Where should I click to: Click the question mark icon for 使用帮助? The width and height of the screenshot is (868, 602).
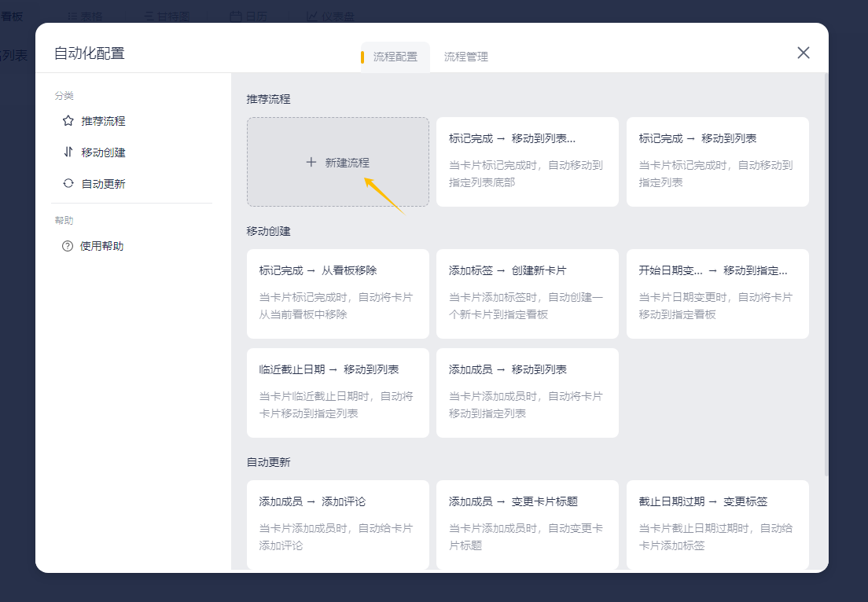[x=68, y=246]
